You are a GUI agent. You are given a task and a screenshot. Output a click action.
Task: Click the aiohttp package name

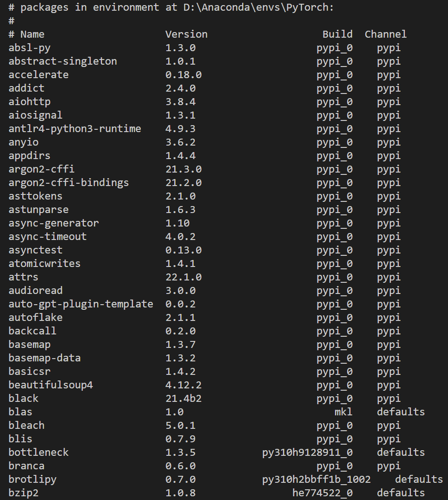point(29,102)
